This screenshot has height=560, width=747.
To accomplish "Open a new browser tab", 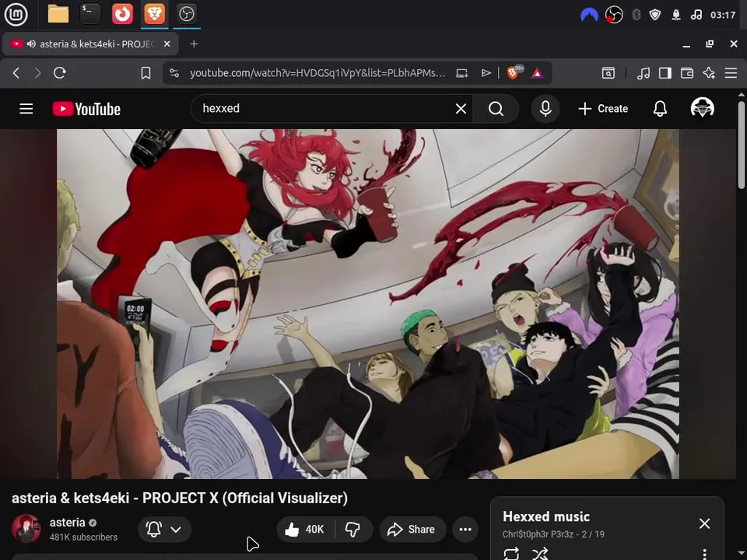I will (x=194, y=44).
